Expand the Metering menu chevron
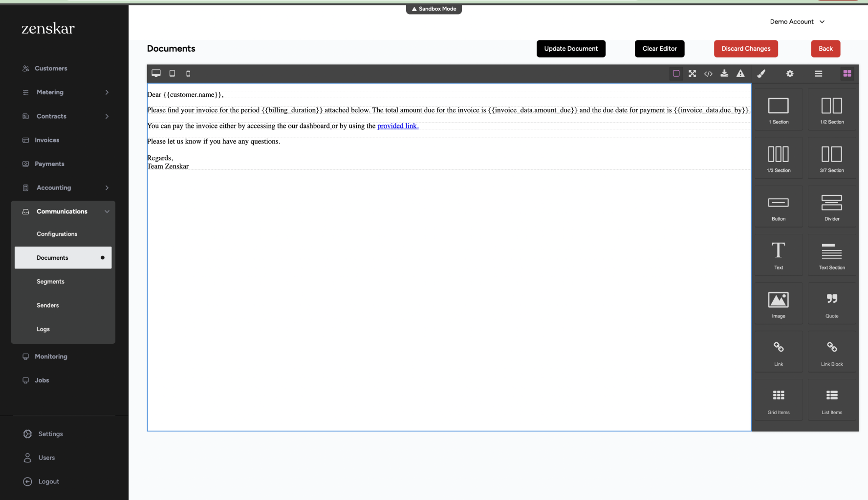This screenshot has height=500, width=868. [107, 92]
